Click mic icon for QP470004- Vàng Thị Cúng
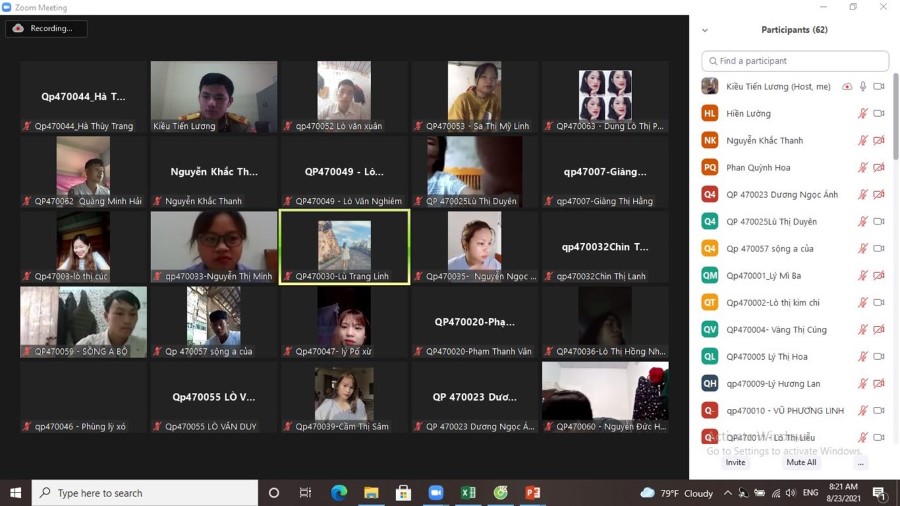This screenshot has height=506, width=900. pos(863,329)
